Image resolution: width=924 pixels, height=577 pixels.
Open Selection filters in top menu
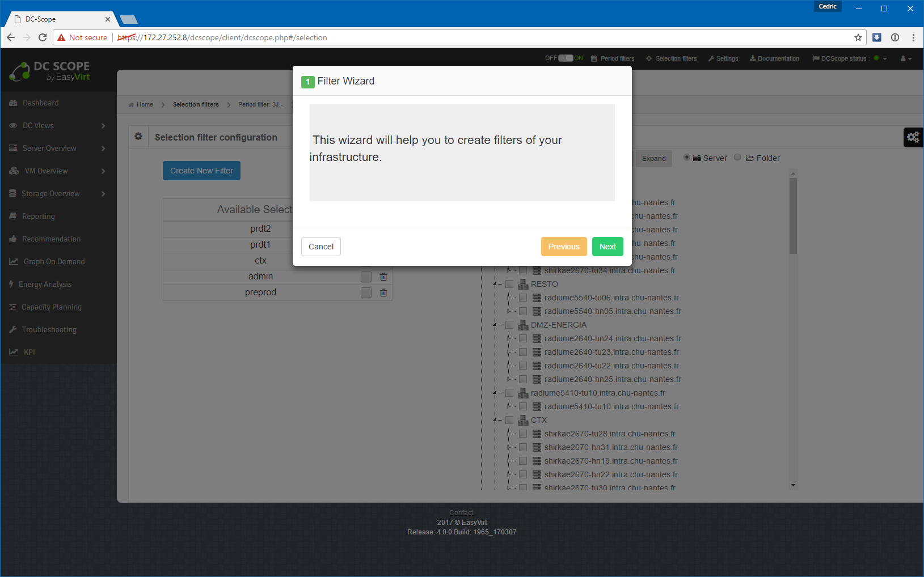click(671, 58)
